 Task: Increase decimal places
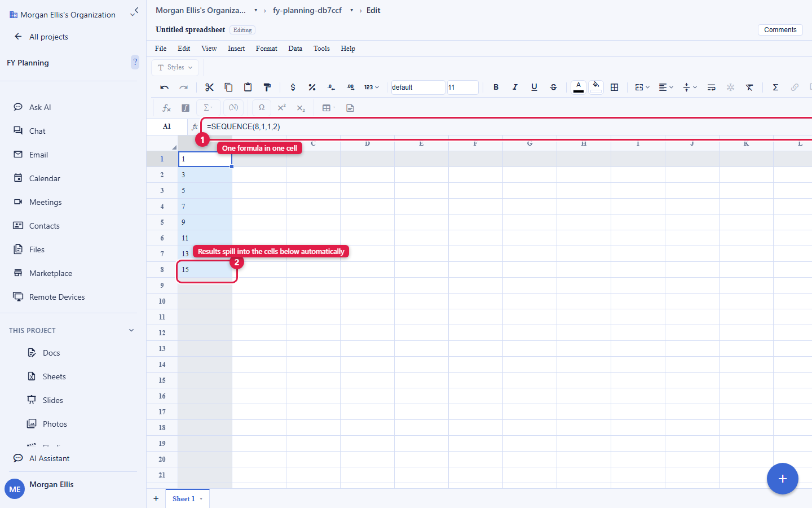350,87
